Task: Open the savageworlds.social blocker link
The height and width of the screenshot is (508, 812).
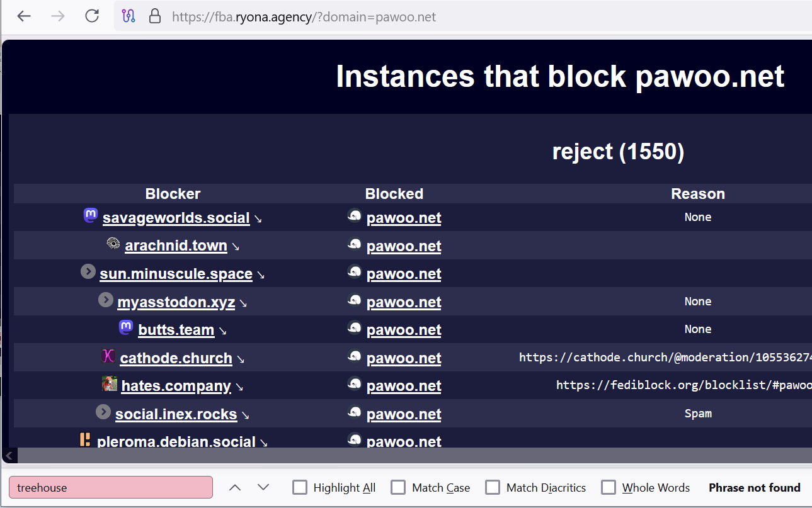Action: pyautogui.click(x=176, y=218)
